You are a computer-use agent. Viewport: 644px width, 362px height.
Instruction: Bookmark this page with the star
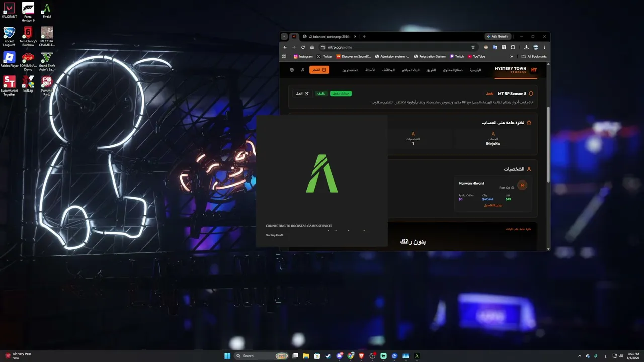[473, 47]
